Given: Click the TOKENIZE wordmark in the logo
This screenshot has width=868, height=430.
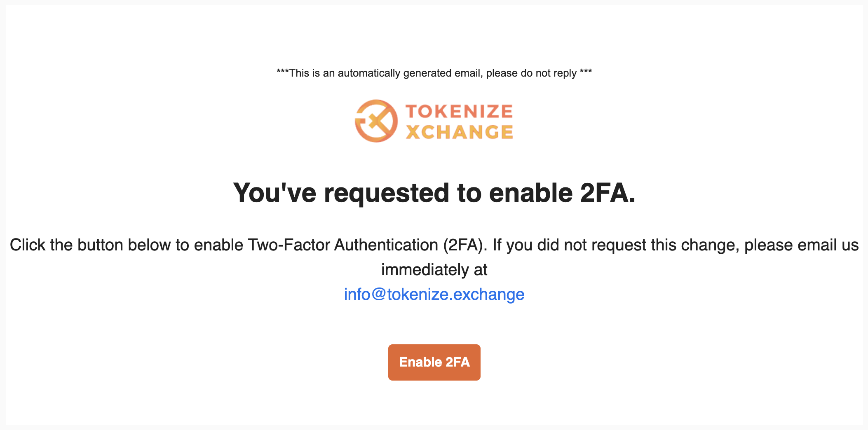Looking at the screenshot, I should pos(460,111).
